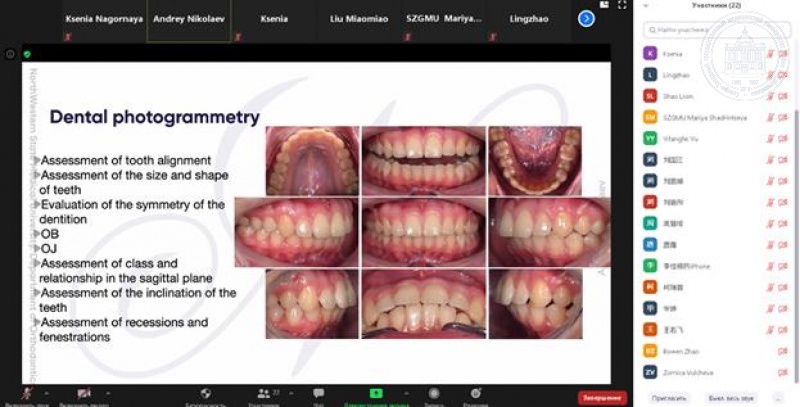Unmute the microphone in the meeting toolbar
Viewport: 800px width, 407px height.
click(28, 394)
